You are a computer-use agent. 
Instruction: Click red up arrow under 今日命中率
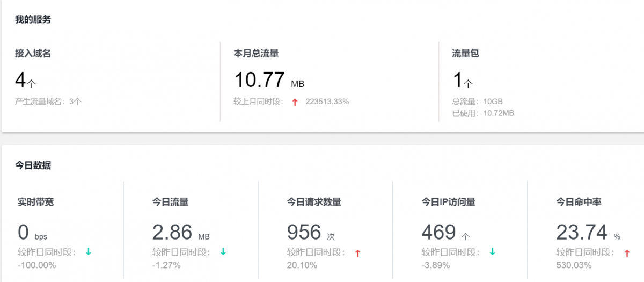tap(627, 253)
